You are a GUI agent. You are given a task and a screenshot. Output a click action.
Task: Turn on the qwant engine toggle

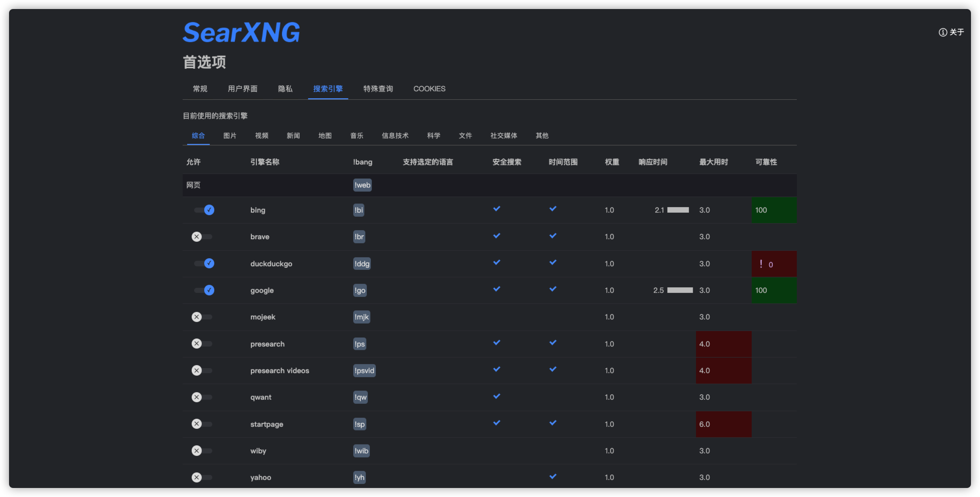[x=202, y=397]
